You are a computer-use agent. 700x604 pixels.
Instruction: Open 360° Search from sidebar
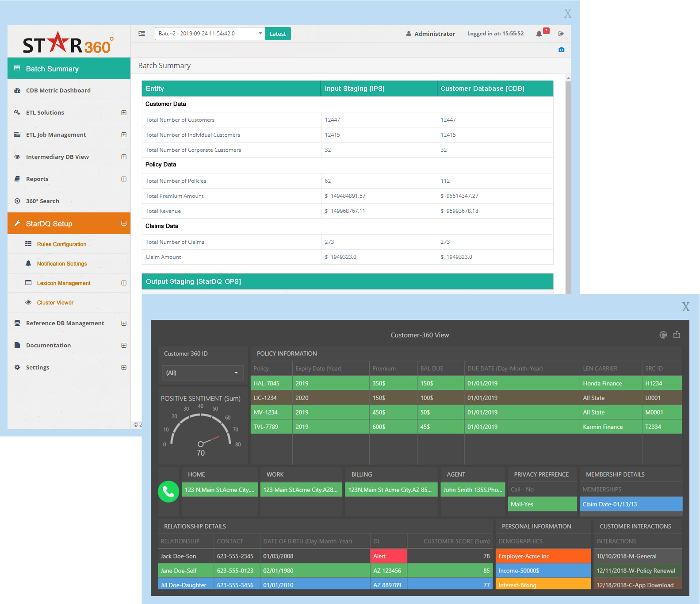(42, 201)
